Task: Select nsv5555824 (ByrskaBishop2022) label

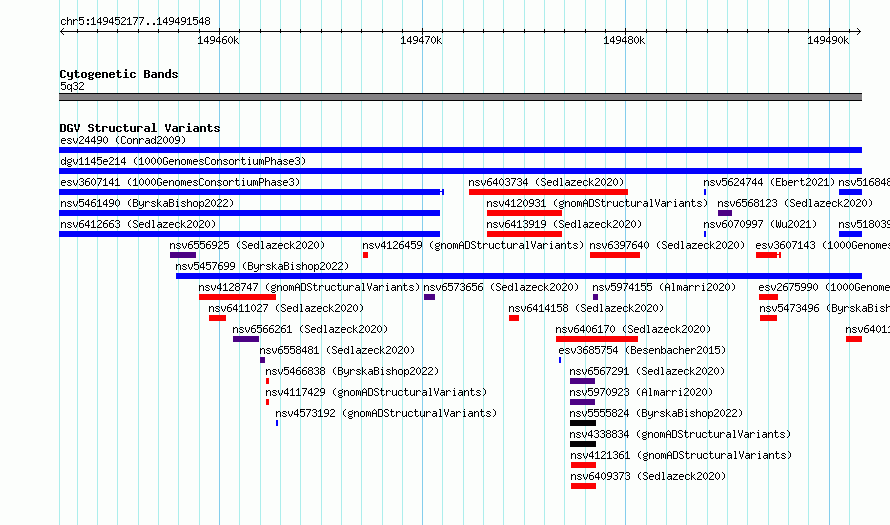Action: coord(656,413)
